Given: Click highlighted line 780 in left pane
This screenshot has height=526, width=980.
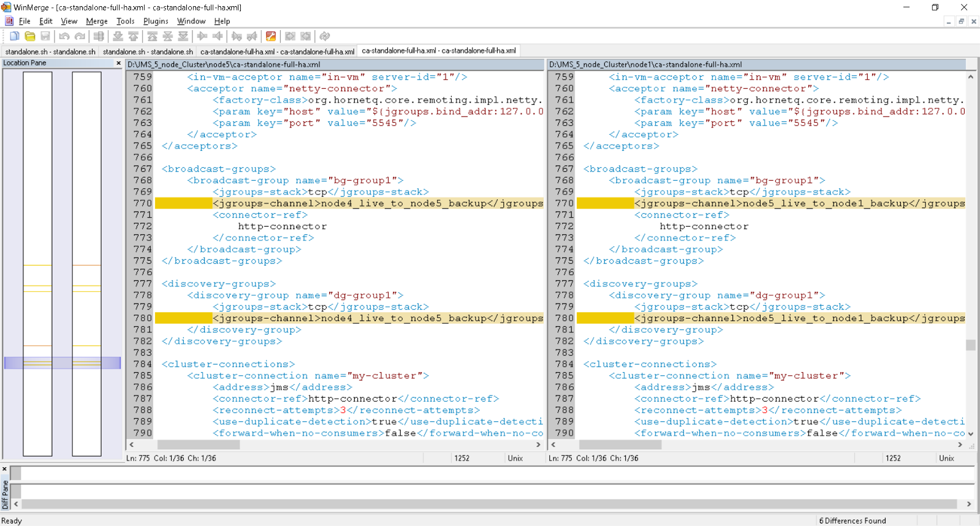Looking at the screenshot, I should pos(349,318).
